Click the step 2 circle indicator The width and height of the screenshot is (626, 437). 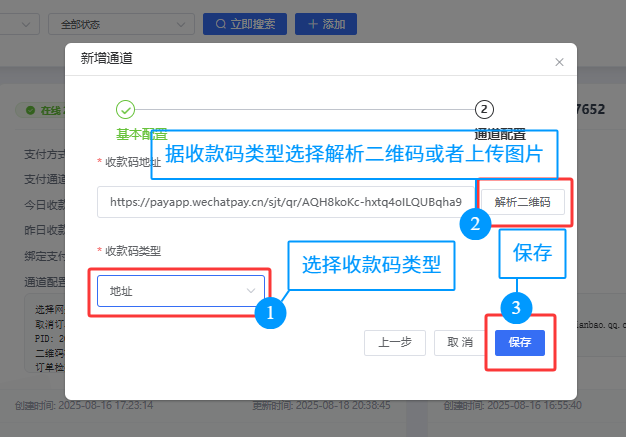coord(484,110)
